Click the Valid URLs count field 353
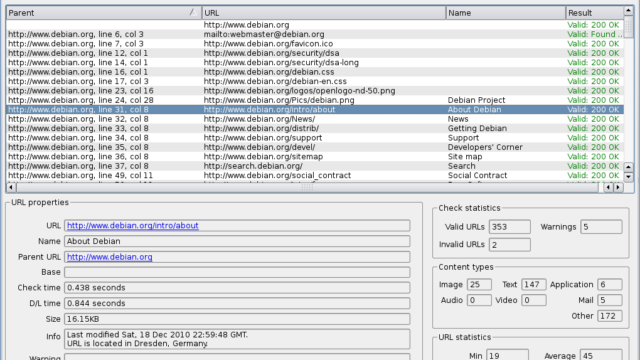 click(x=510, y=227)
